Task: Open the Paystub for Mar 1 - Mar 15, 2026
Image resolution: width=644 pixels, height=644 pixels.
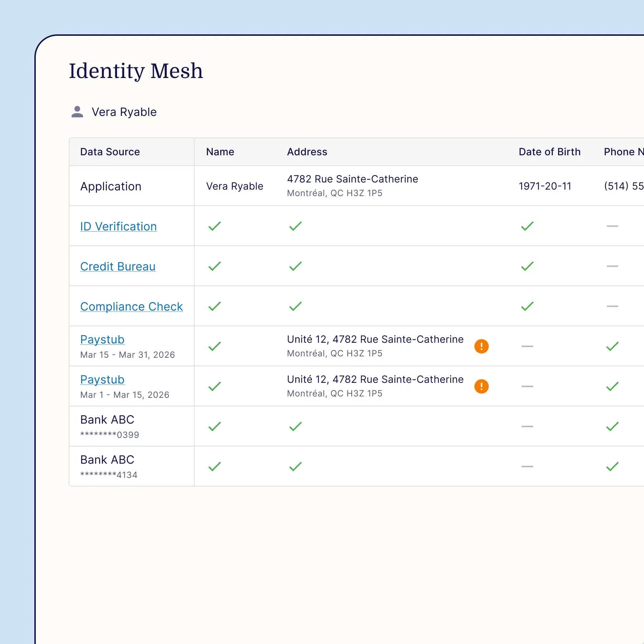Action: point(102,379)
